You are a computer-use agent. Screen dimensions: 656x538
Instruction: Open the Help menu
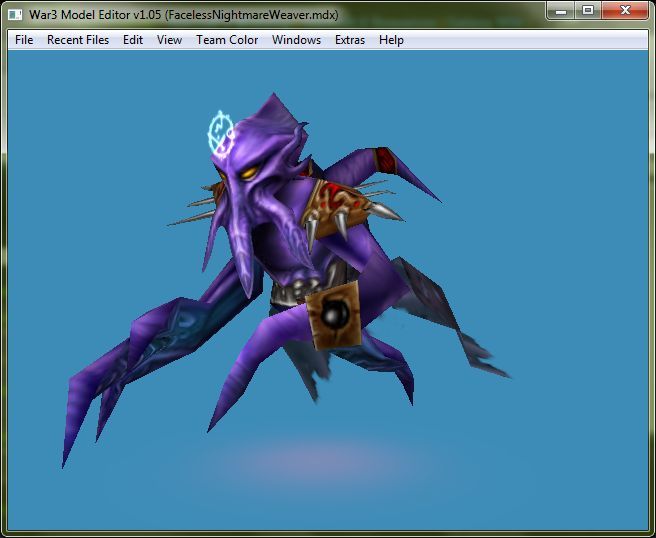click(x=391, y=40)
